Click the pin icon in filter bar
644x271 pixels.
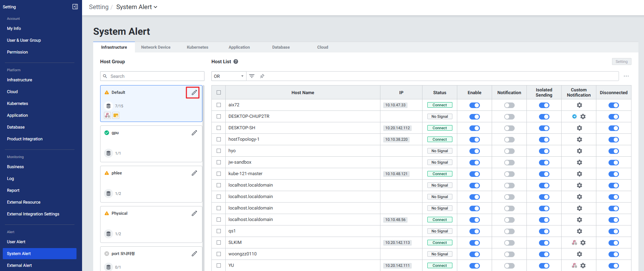262,76
